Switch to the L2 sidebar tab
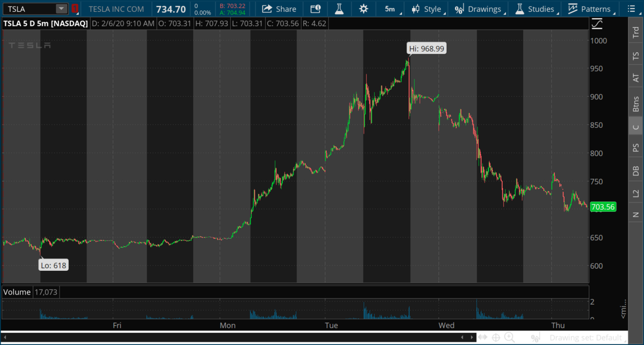Screen dimensions: 644x345 636,193
